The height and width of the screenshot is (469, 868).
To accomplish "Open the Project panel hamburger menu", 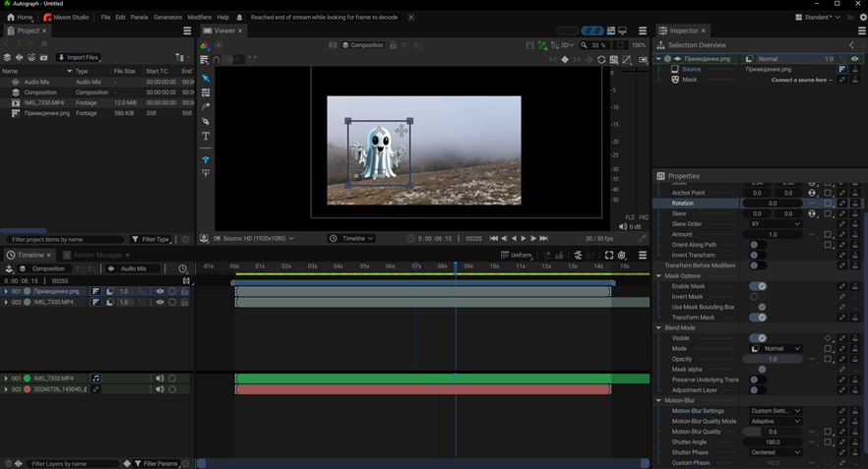I will 187,30.
